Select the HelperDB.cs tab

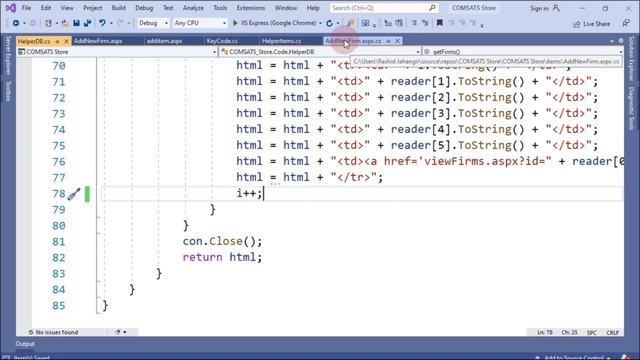pyautogui.click(x=34, y=41)
